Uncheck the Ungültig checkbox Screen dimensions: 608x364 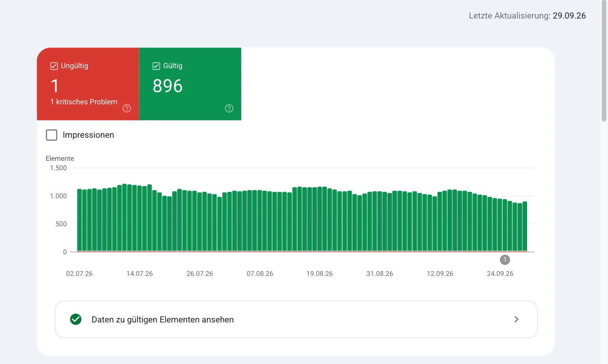point(54,66)
